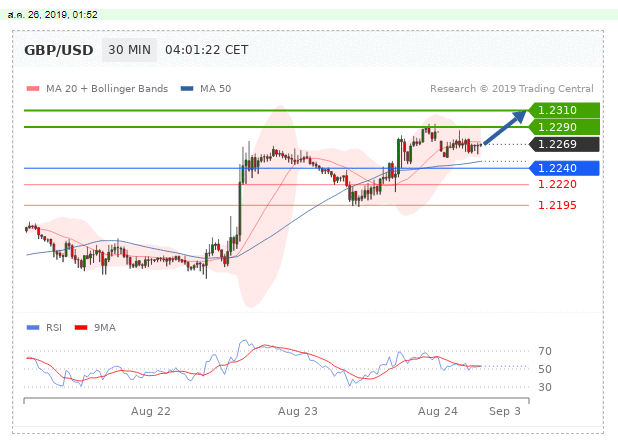Image resolution: width=618 pixels, height=443 pixels.
Task: Select the 30 MIN timeframe badge
Action: (129, 50)
